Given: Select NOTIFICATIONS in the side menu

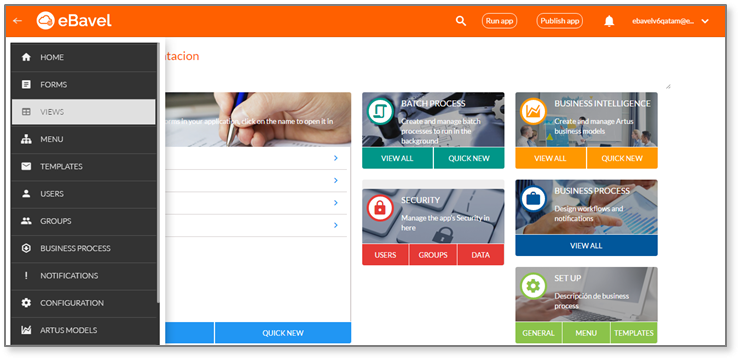Looking at the screenshot, I should [x=84, y=276].
